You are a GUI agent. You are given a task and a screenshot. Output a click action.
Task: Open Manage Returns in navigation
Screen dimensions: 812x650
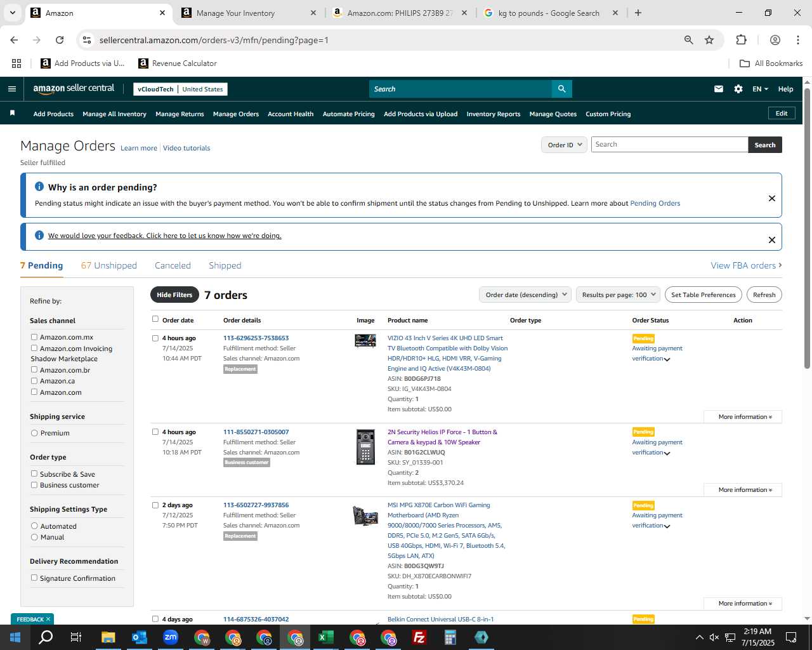coord(180,114)
